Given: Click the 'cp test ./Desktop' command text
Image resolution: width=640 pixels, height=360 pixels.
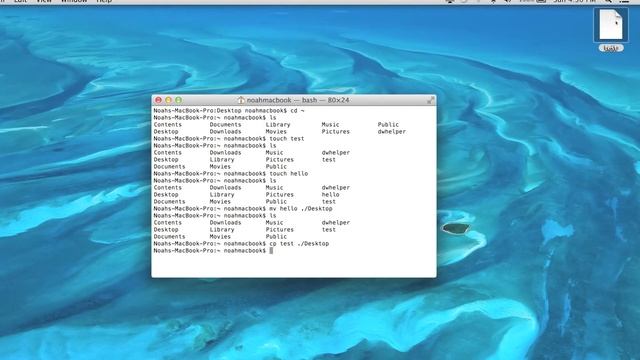Looking at the screenshot, I should (x=299, y=244).
